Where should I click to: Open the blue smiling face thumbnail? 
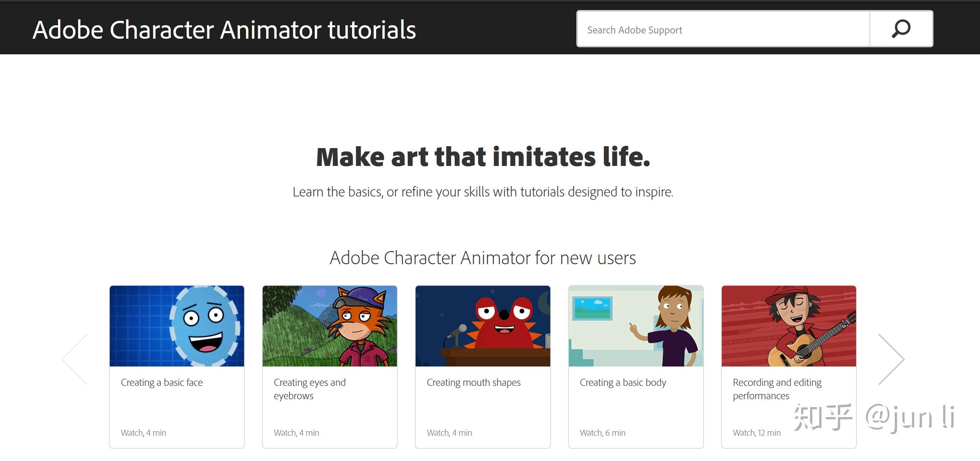(x=177, y=326)
